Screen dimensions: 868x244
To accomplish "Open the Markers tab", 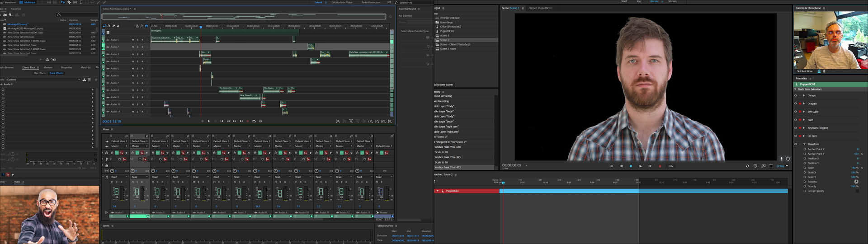I will coord(48,67).
